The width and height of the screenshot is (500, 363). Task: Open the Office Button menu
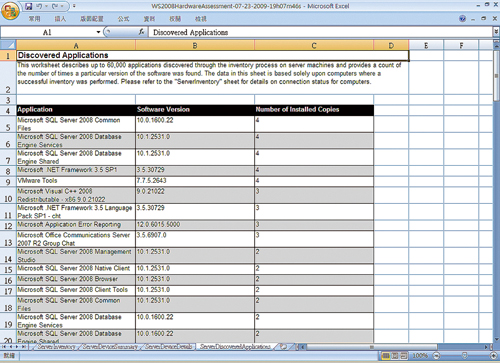pos(10,10)
